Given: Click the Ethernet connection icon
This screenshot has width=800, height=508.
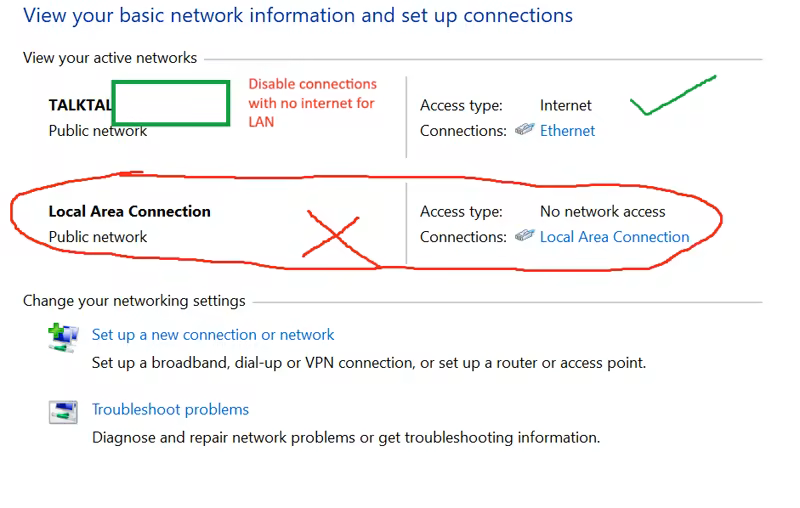Looking at the screenshot, I should point(524,130).
